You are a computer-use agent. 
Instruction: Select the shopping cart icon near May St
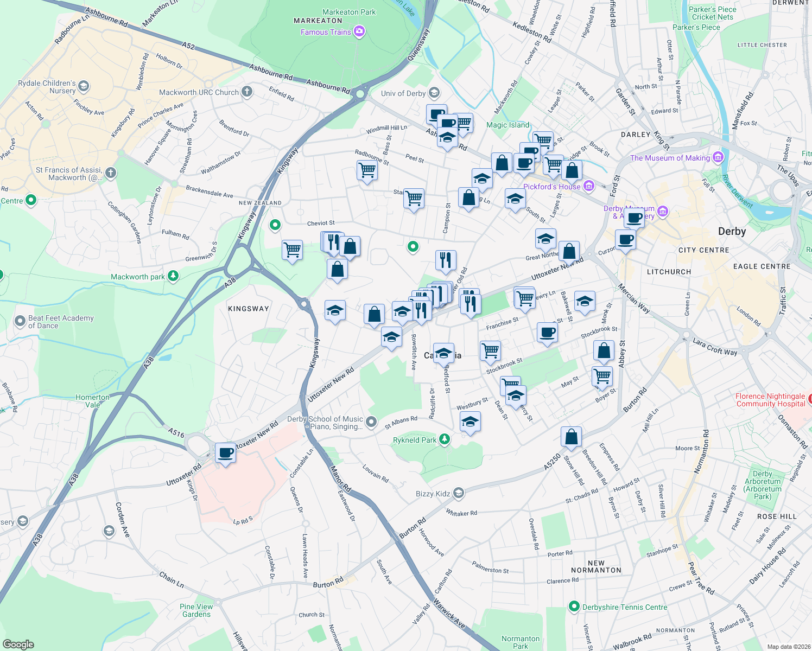(602, 375)
